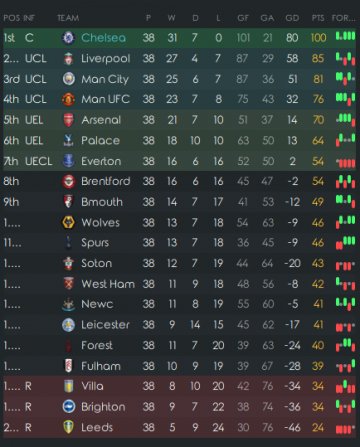Click the Chelsea club crest
The width and height of the screenshot is (360, 447).
point(68,38)
